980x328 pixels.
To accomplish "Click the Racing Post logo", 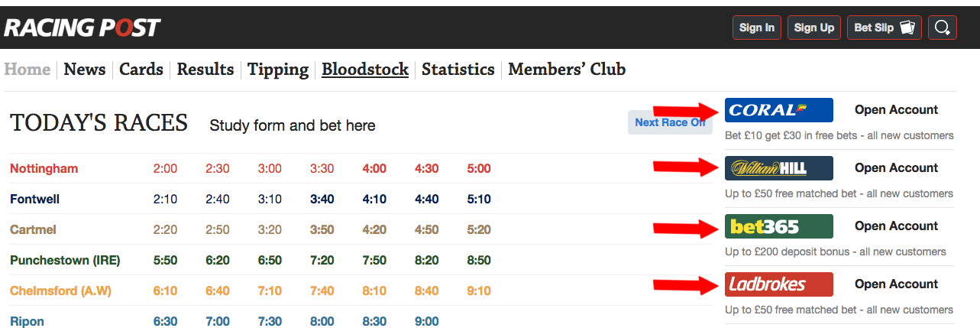I will click(82, 28).
